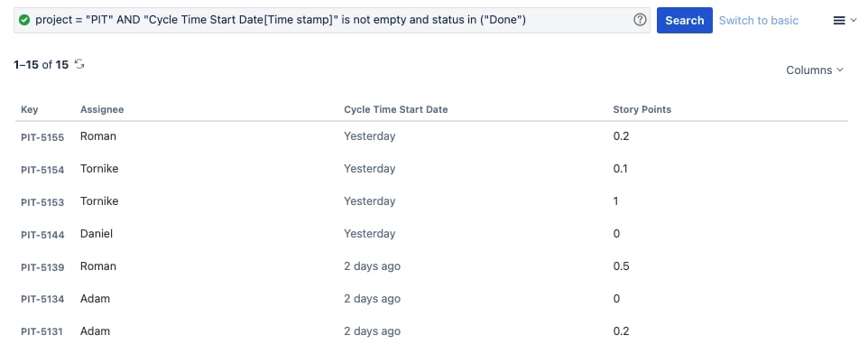Open issue PIT-5144
868x354 pixels.
(42, 235)
